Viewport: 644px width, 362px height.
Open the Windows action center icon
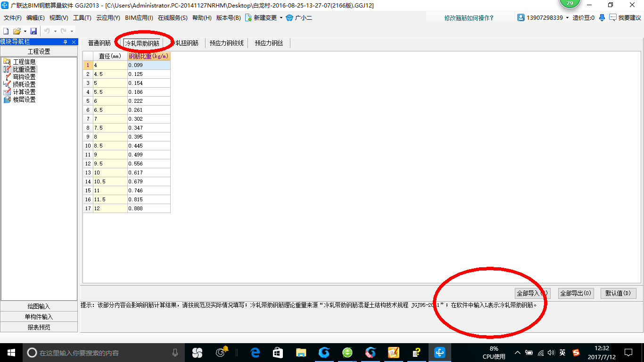point(628,353)
